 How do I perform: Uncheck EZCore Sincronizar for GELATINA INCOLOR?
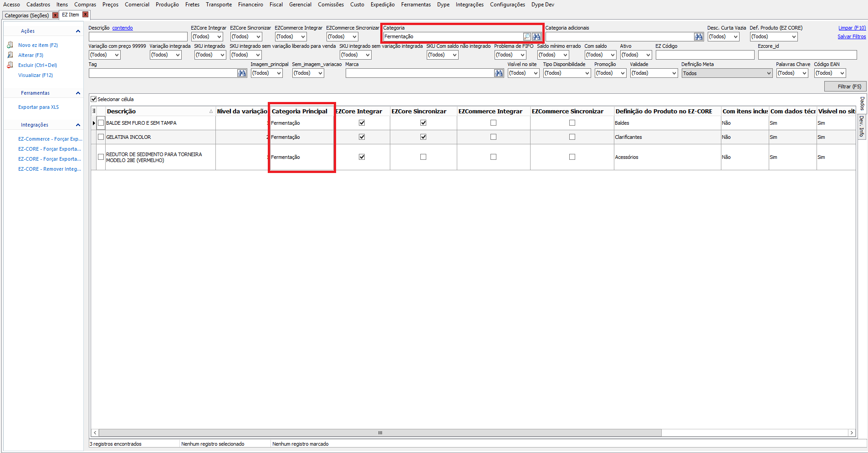pyautogui.click(x=424, y=137)
